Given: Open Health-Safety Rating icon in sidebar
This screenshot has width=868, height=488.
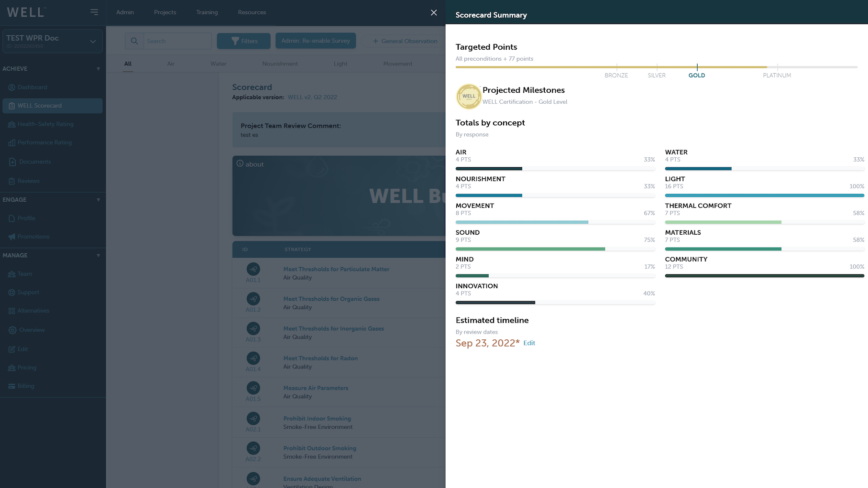Looking at the screenshot, I should pos(11,124).
